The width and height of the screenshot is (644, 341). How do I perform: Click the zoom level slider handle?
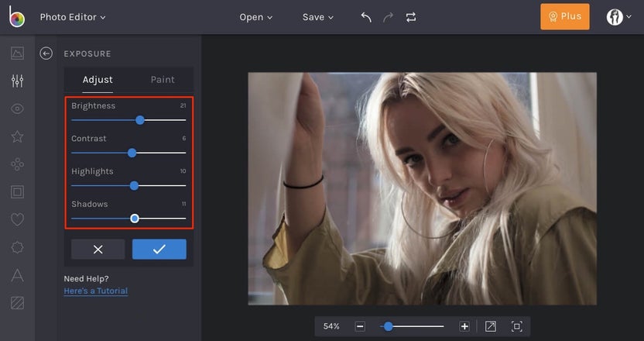[388, 326]
